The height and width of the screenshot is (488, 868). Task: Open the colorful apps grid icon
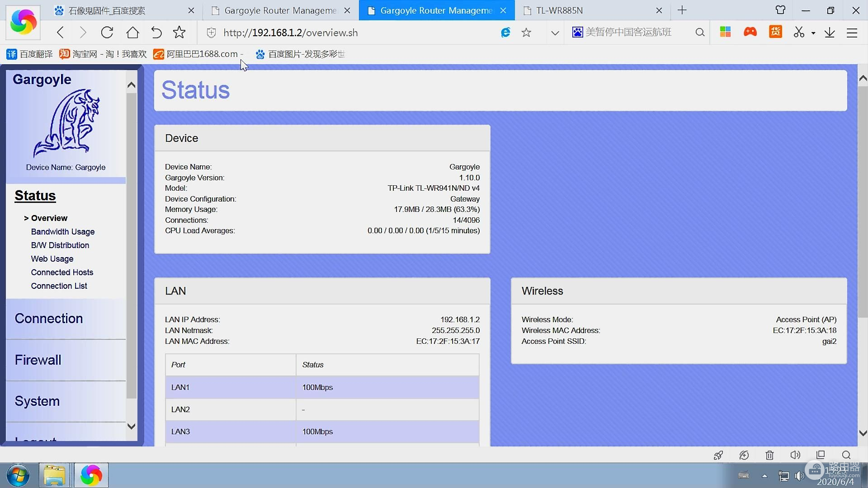(x=726, y=32)
